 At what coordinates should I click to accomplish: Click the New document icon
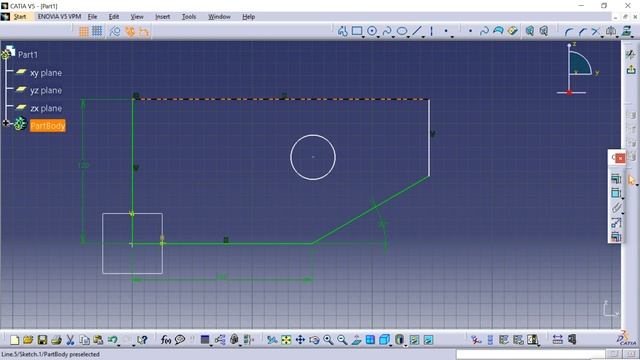click(x=14, y=340)
